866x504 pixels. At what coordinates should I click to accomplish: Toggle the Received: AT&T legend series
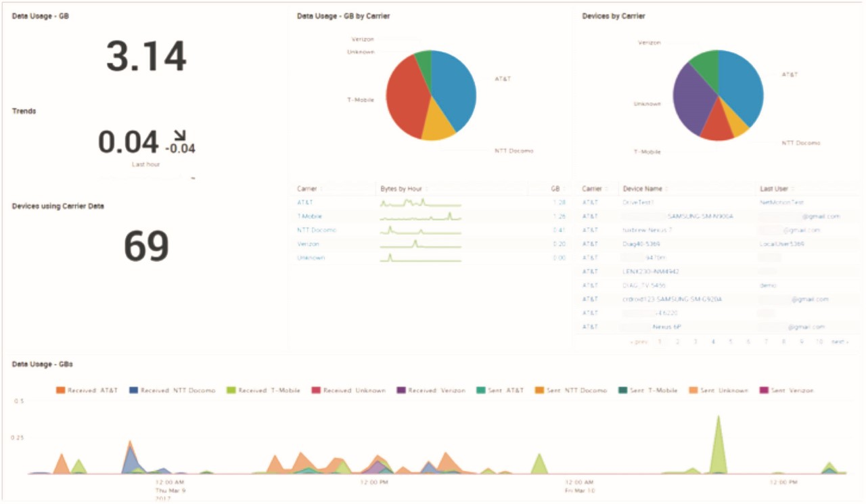pyautogui.click(x=88, y=390)
